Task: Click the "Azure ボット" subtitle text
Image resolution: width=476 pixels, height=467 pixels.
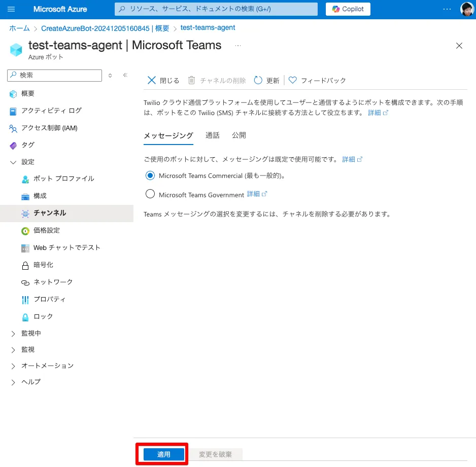Action: pyautogui.click(x=46, y=57)
